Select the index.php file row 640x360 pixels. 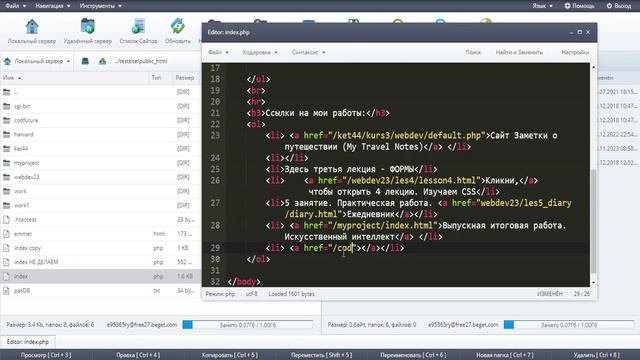100,276
